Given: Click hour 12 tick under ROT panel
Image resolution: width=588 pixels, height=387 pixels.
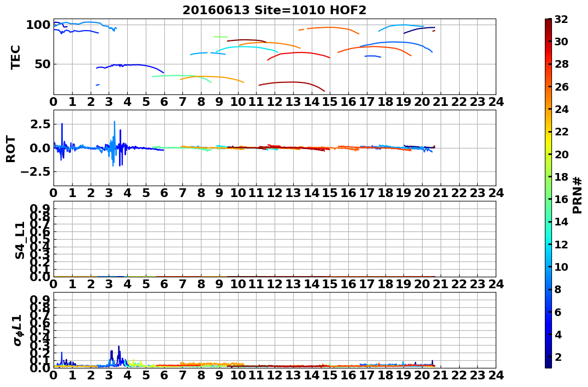Looking at the screenshot, I should [x=275, y=193].
